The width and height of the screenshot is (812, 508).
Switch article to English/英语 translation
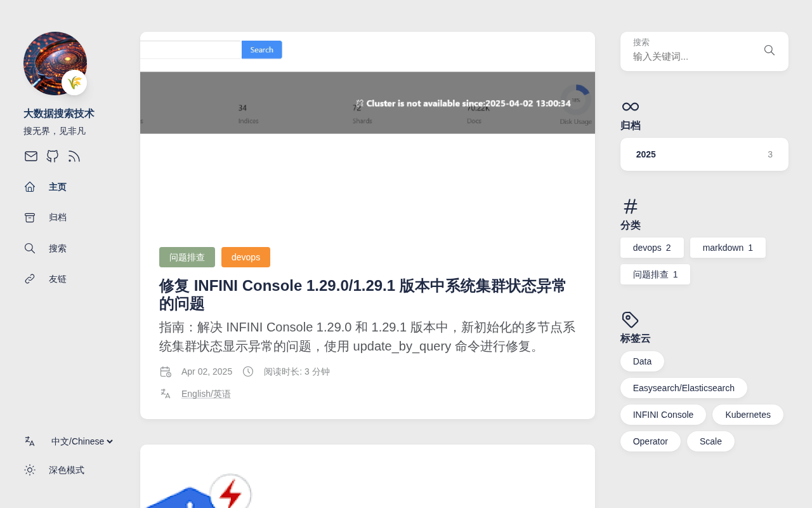(x=206, y=394)
